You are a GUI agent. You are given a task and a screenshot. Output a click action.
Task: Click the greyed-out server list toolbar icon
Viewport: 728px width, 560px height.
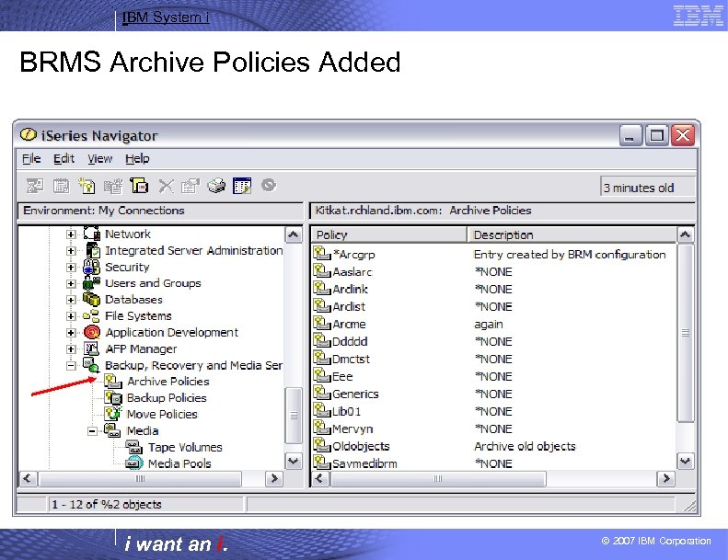(113, 186)
